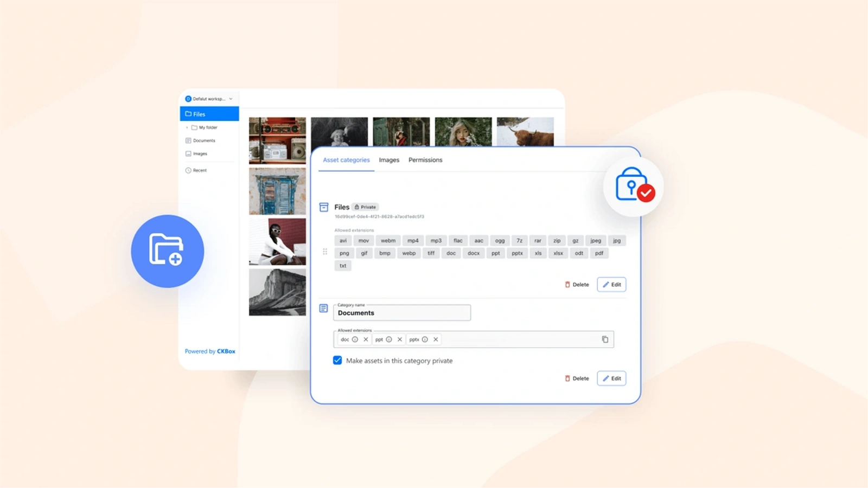This screenshot has height=488, width=868.
Task: Click the lock with checkmark icon
Action: click(634, 186)
